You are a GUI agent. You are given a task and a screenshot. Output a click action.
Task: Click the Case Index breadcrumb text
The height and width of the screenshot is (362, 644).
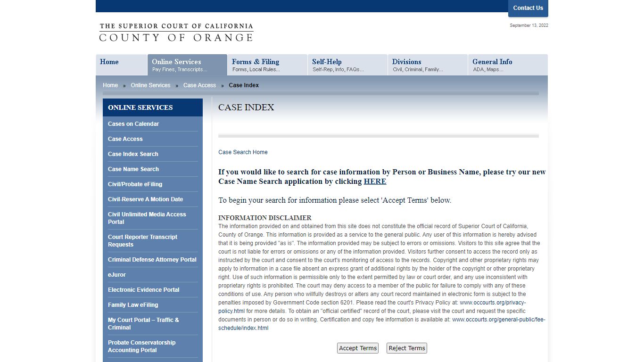(x=244, y=85)
